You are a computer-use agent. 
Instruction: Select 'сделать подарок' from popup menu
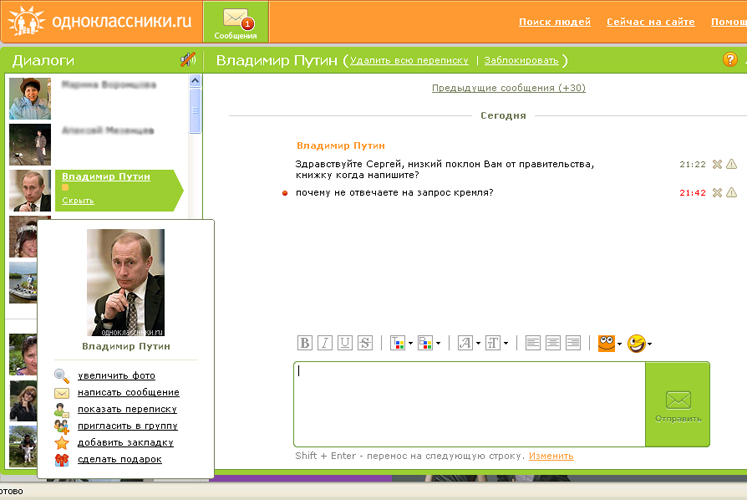(x=119, y=459)
